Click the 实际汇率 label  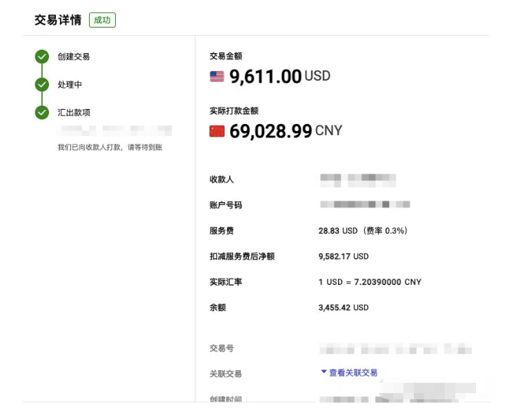pos(226,282)
